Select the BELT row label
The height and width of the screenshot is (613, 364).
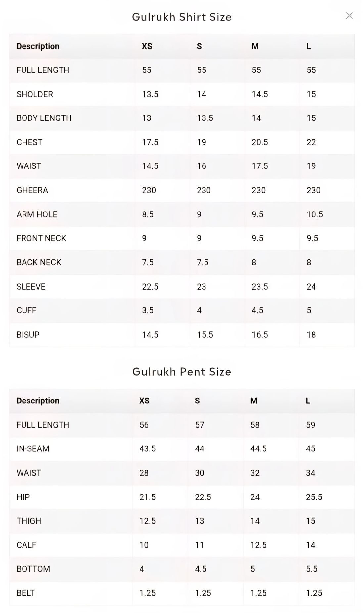(25, 593)
